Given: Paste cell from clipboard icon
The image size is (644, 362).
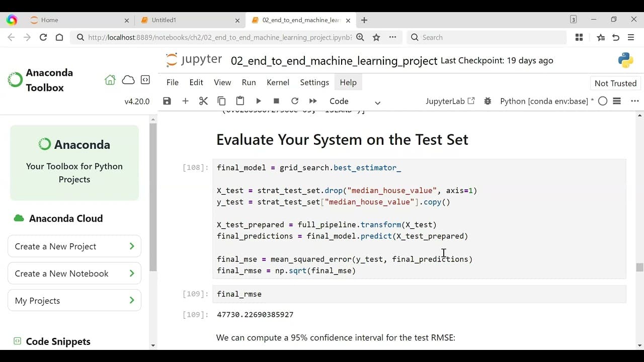Looking at the screenshot, I should (240, 101).
